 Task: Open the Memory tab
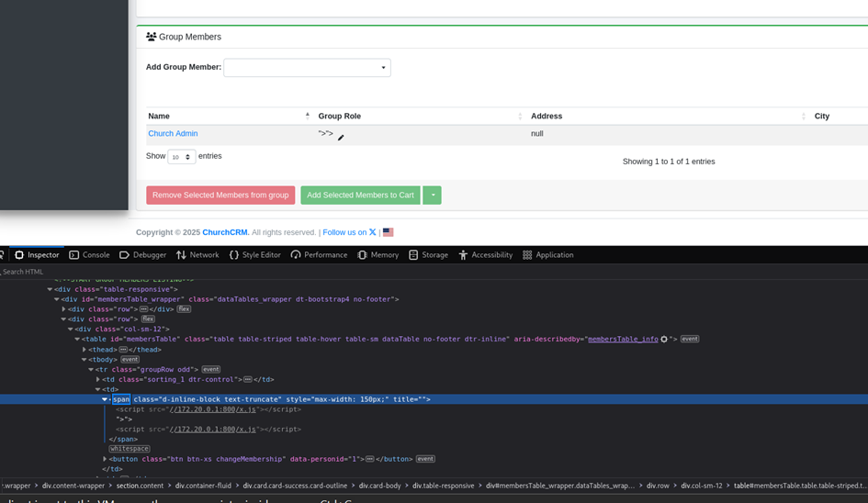pos(378,255)
